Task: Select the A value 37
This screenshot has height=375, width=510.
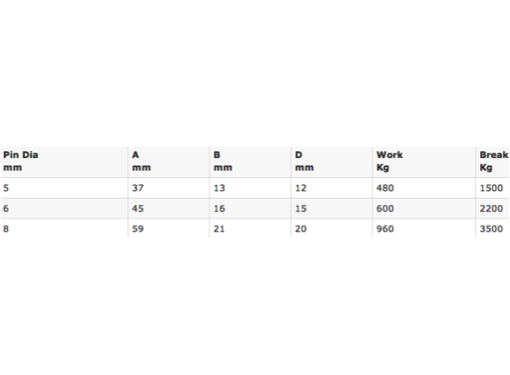Action: tap(138, 188)
